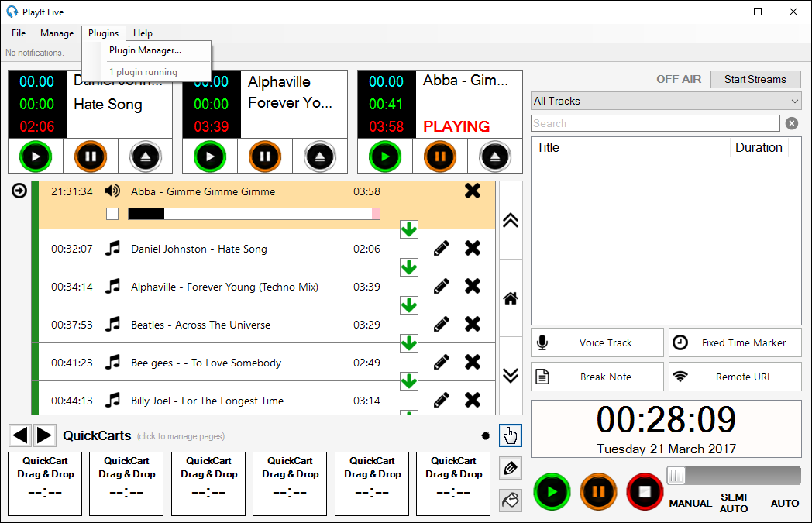
Task: Select QuickCart edit pencil mode
Action: click(x=511, y=468)
